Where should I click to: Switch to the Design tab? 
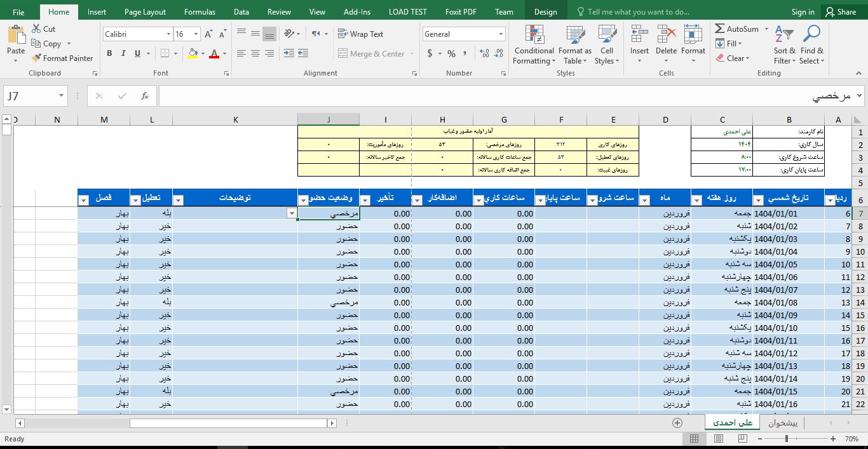coord(545,12)
